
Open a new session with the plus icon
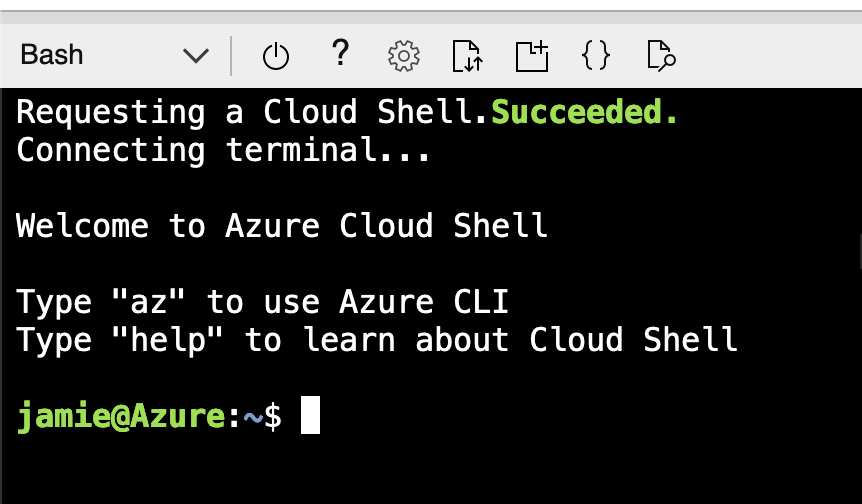(532, 56)
